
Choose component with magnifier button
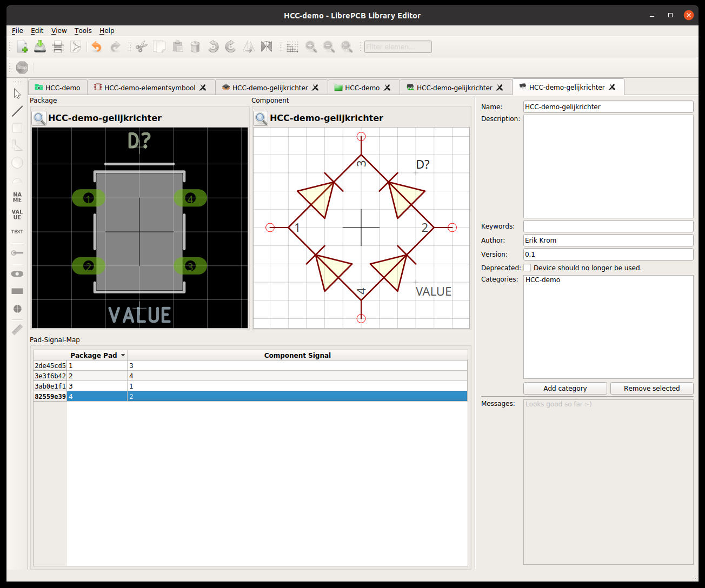pos(261,118)
